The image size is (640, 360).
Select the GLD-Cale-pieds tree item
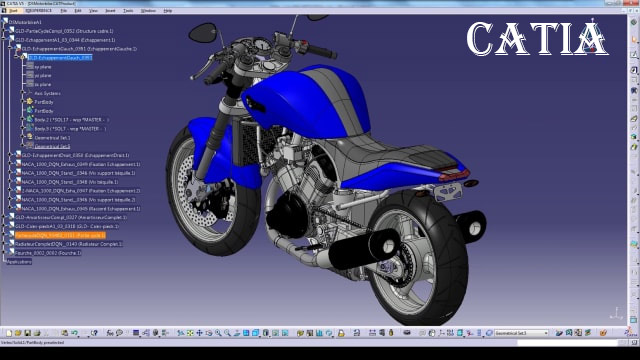click(67, 226)
